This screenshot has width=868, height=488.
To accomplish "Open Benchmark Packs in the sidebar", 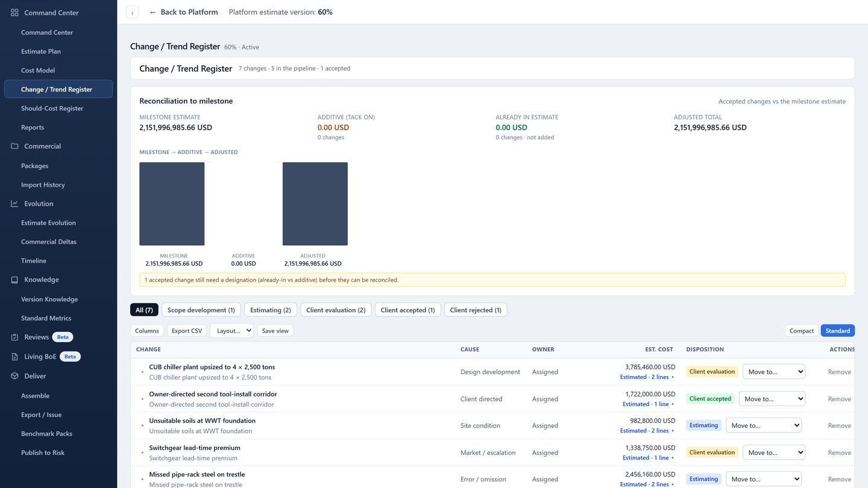I will (46, 434).
